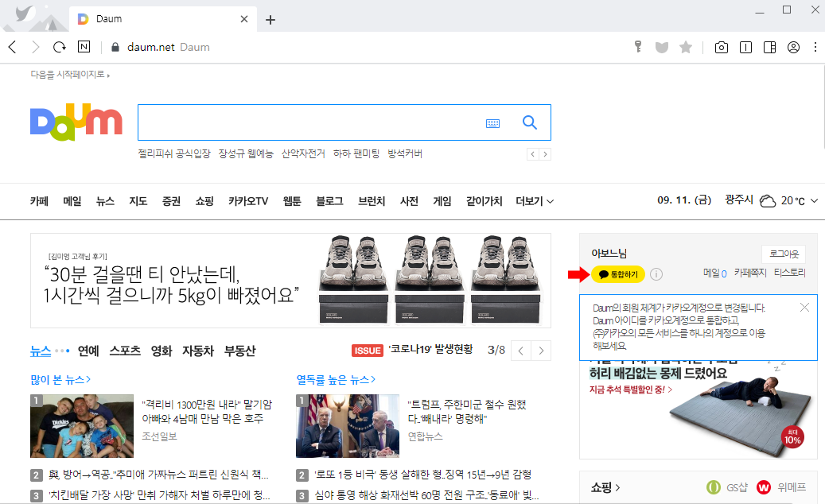Click the magnifier search button
825x504 pixels.
pyautogui.click(x=529, y=122)
